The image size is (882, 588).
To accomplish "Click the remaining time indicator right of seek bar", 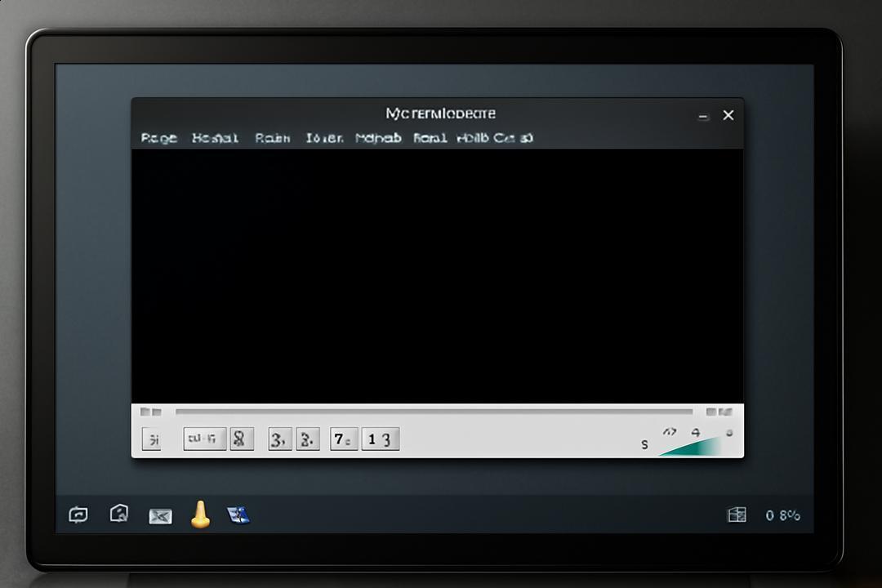I will point(719,412).
